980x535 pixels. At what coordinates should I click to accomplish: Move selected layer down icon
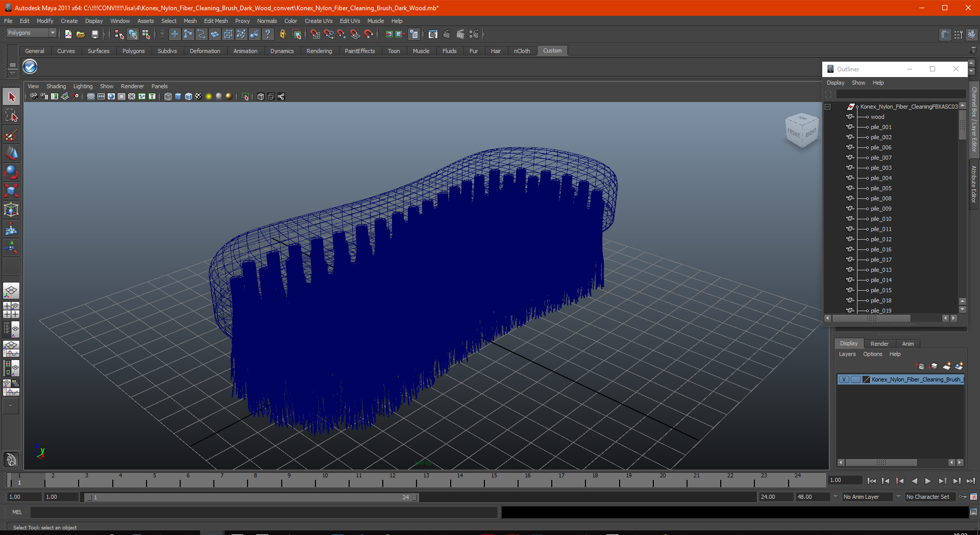[934, 366]
